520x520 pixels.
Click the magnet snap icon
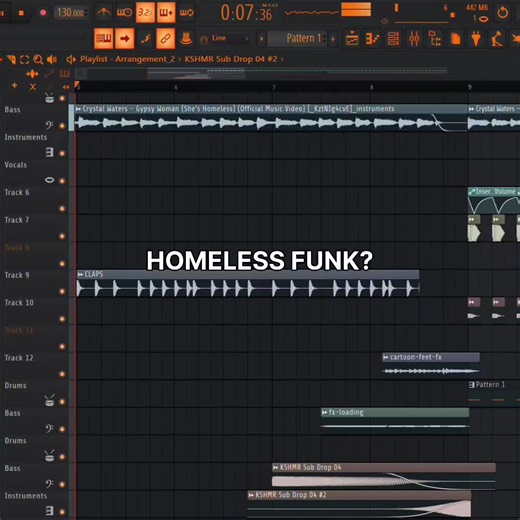coord(204,39)
